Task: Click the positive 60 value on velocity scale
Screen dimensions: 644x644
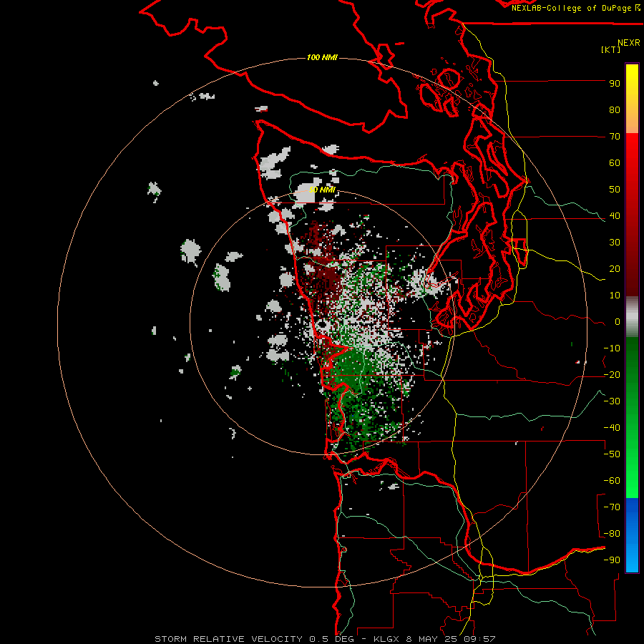Action: click(x=615, y=162)
